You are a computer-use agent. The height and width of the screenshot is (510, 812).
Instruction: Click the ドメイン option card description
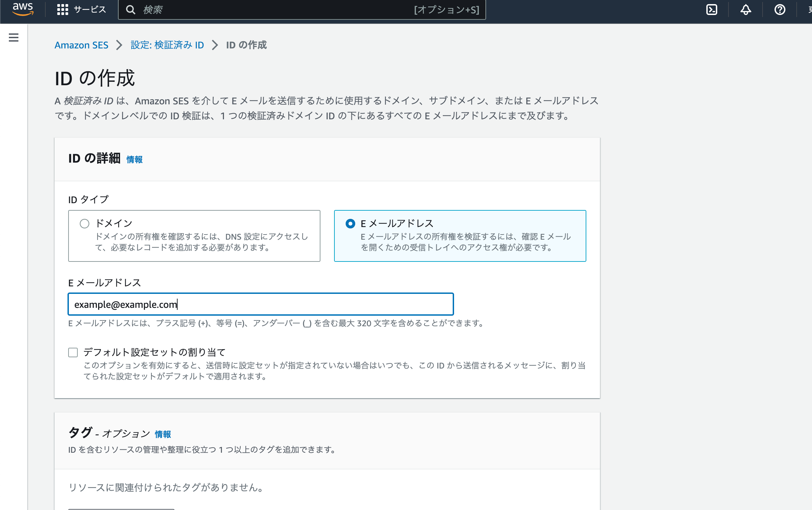[x=201, y=242]
